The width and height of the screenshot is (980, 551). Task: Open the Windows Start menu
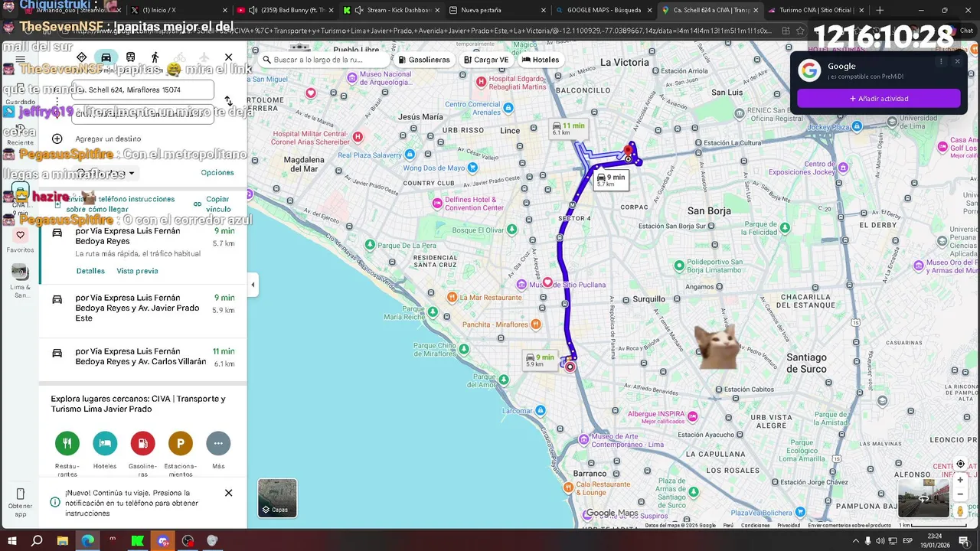[x=12, y=540]
